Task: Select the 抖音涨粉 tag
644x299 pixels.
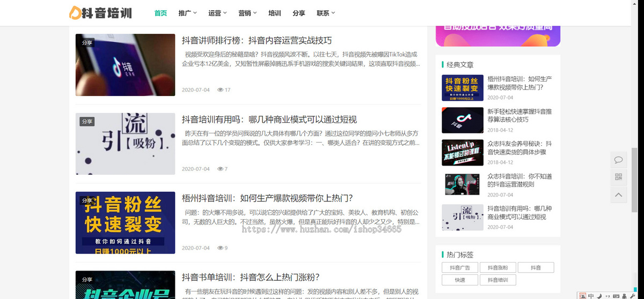Action: tap(497, 267)
